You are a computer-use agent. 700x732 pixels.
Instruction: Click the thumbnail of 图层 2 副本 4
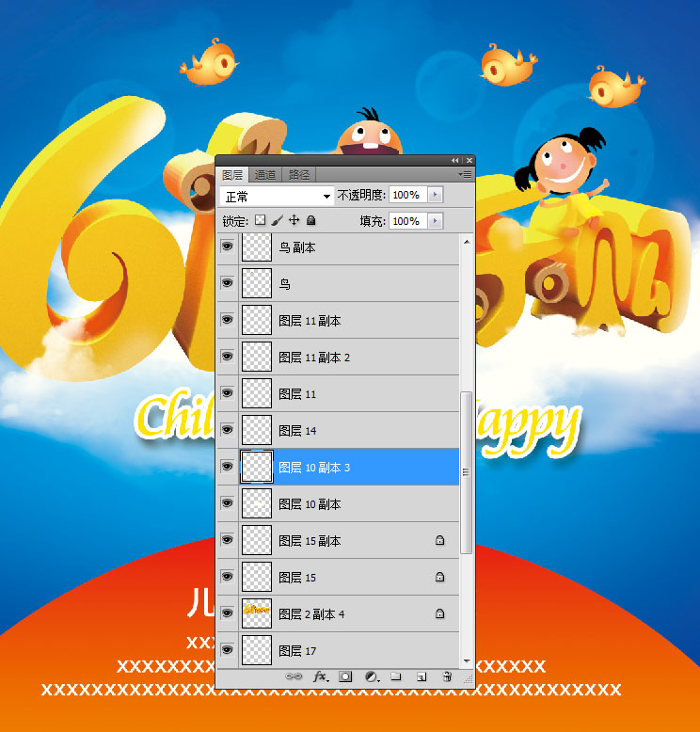pos(256,613)
